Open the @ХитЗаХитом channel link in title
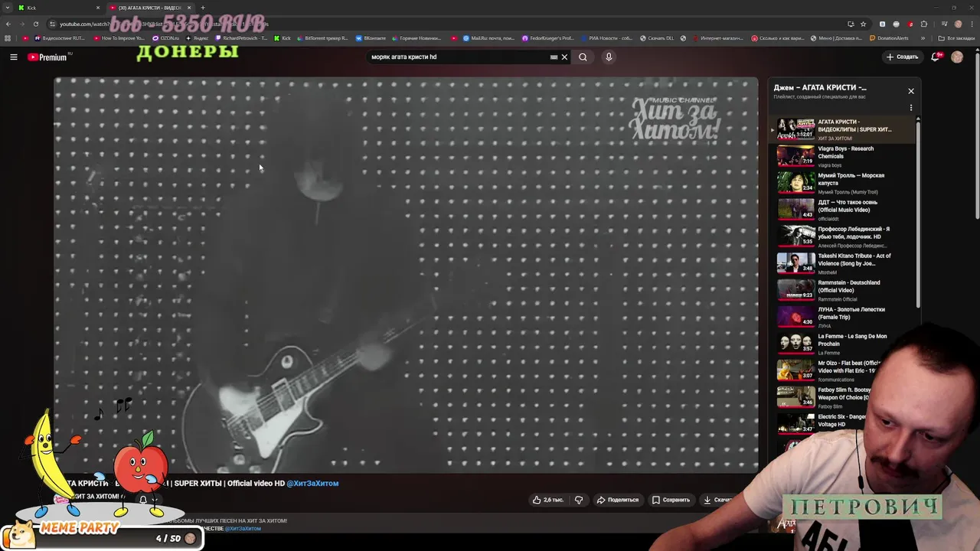 [x=312, y=484]
